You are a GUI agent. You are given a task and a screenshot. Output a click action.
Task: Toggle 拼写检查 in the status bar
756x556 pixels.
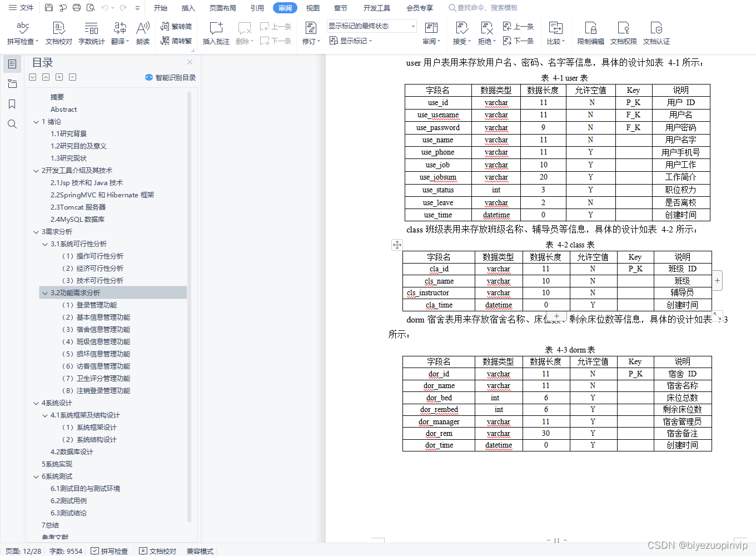[x=110, y=551]
